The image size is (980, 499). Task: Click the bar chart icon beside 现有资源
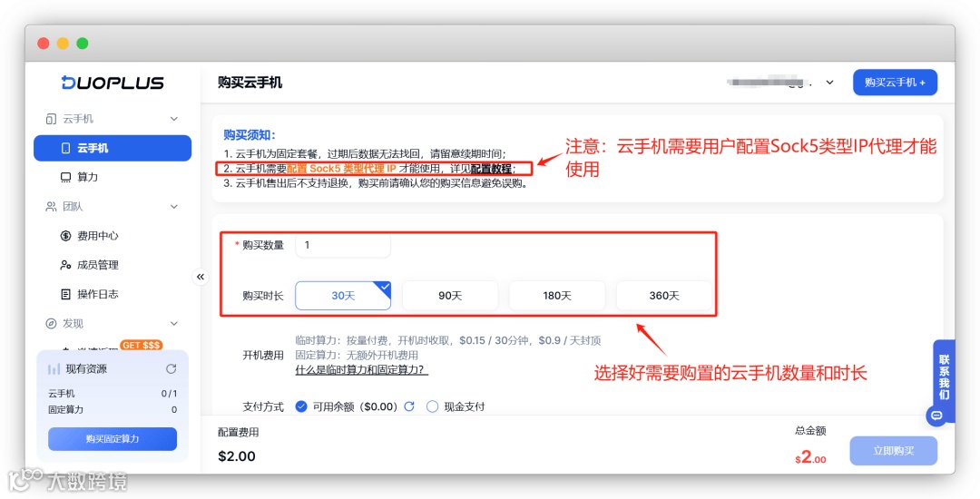coord(54,370)
